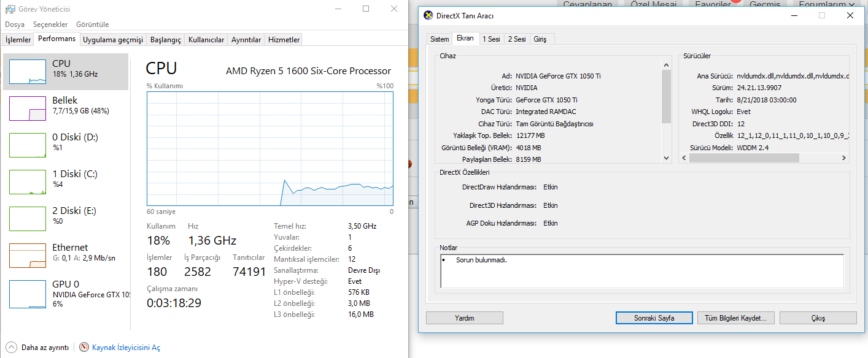Viewport: 868px width, 358px height.
Task: Choose 1 Diski (C:) in the sidebar
Action: [66, 182]
